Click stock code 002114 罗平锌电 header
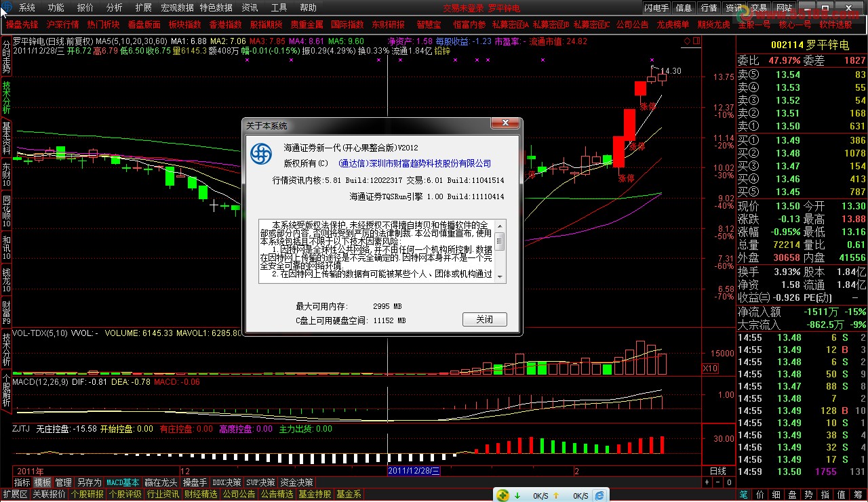 click(x=810, y=45)
